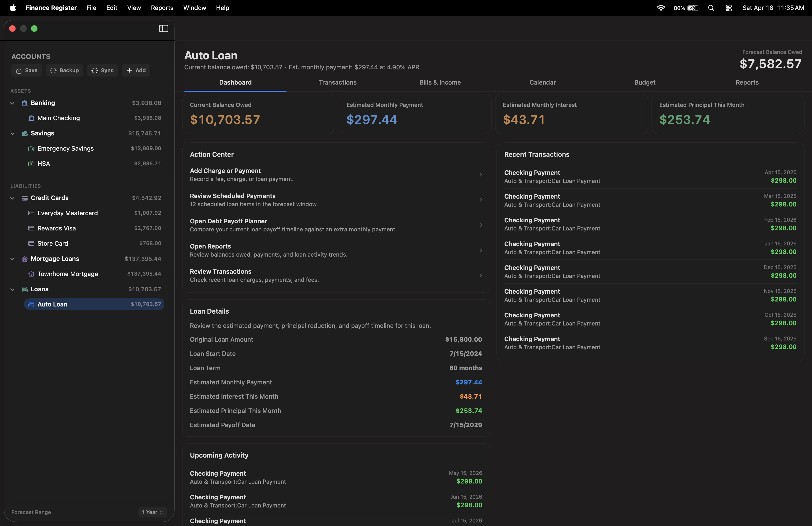Click chevron for Add Charge or Payment
Image resolution: width=812 pixels, height=526 pixels.
pos(480,175)
